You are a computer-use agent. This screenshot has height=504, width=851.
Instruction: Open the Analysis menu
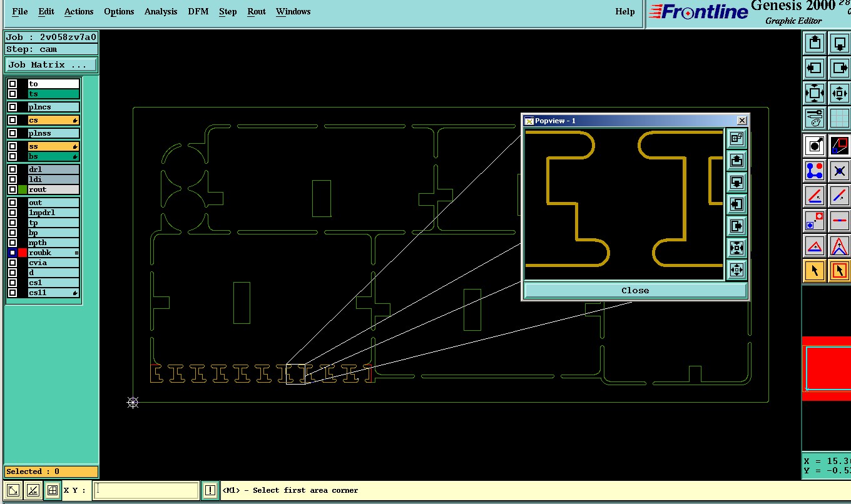[161, 11]
